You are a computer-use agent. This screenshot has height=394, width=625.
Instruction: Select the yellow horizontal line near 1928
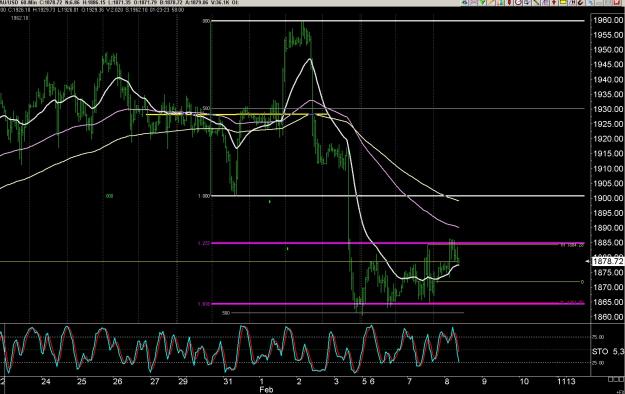pos(237,114)
